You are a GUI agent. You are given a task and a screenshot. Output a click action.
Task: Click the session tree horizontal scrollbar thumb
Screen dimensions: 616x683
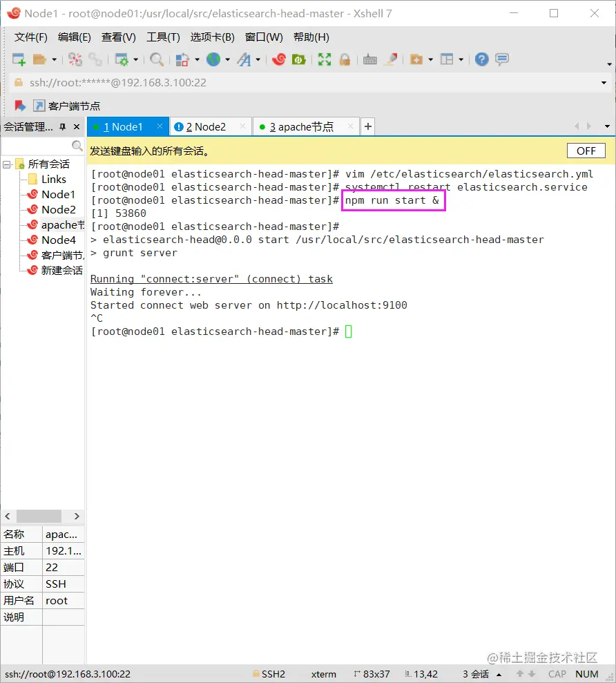[39, 516]
